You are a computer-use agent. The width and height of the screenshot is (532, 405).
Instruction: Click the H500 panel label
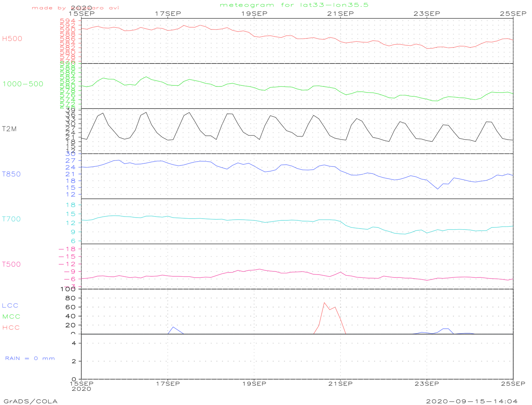(12, 39)
